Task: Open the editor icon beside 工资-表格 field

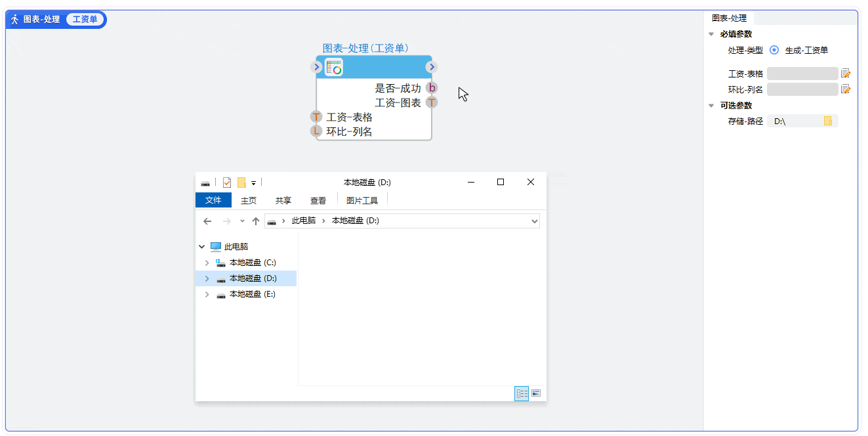Action: [x=846, y=74]
